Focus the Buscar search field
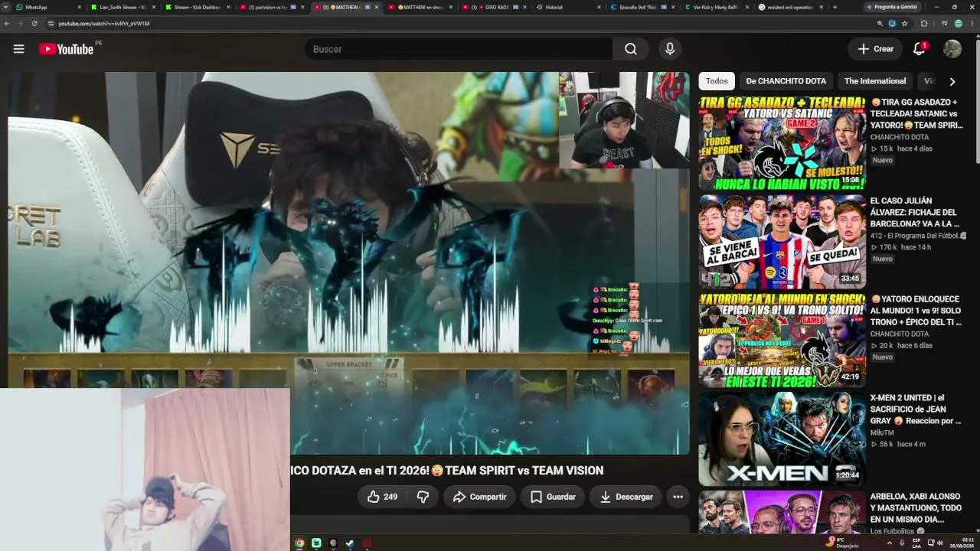The height and width of the screenshot is (551, 980). [458, 49]
